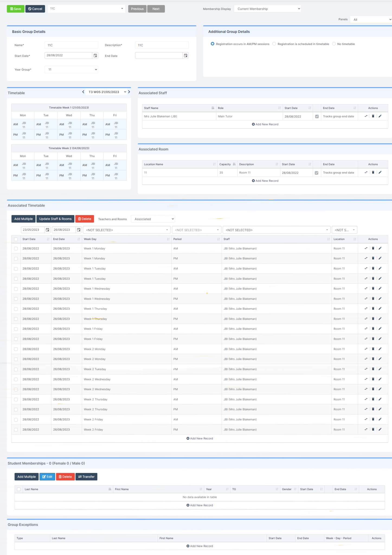The width and height of the screenshot is (392, 555).
Task: Open Teachers and Rooms 'Associated' dropdown
Action: coord(153,219)
